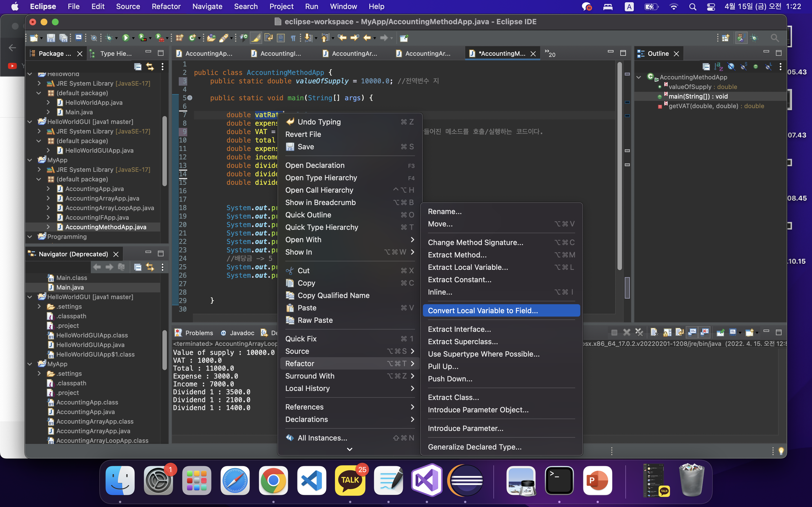Click the Save All toolbar icon

click(63, 38)
